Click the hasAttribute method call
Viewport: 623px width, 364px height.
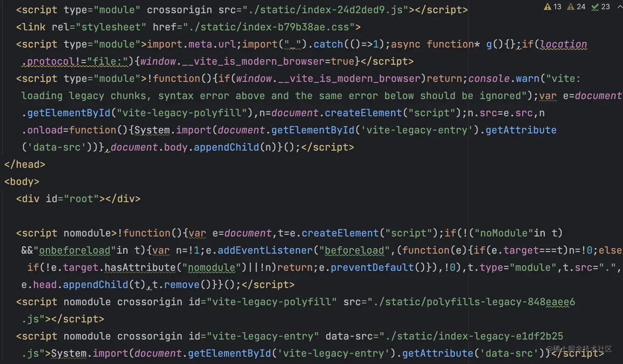(140, 268)
